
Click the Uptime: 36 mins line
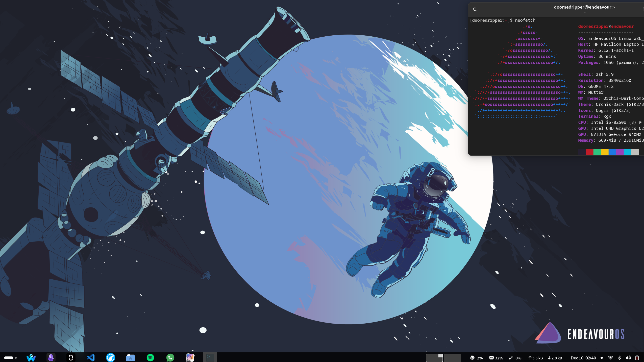point(597,56)
